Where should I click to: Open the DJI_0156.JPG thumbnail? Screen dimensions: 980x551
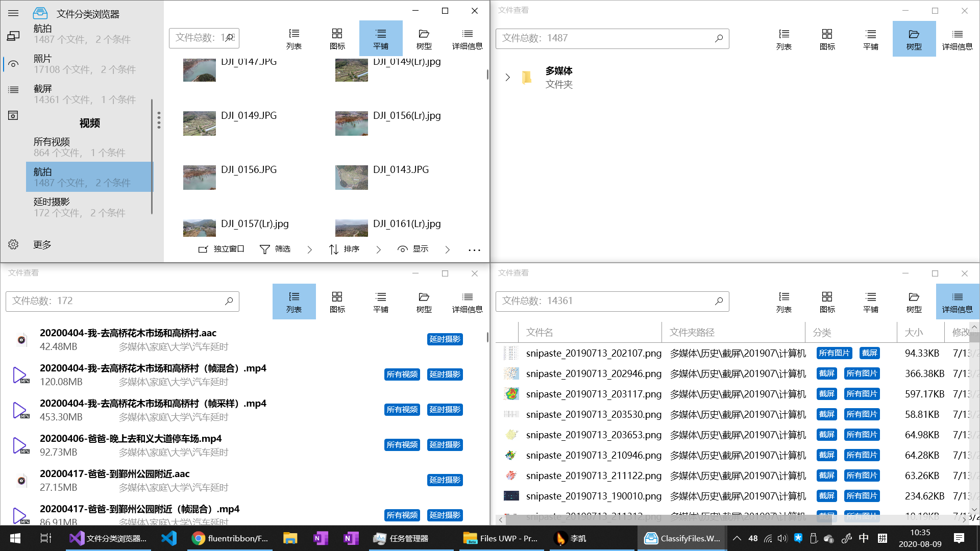(199, 177)
